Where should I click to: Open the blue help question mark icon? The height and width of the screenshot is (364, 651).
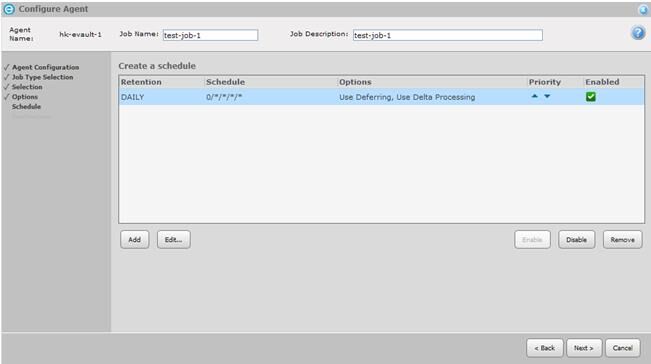pos(638,33)
